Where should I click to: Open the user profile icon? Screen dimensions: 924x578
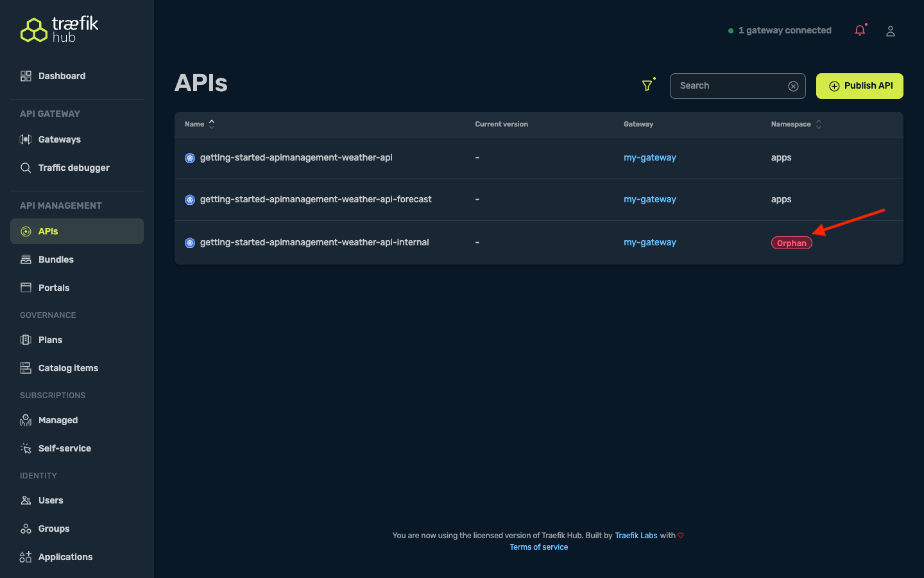tap(890, 31)
